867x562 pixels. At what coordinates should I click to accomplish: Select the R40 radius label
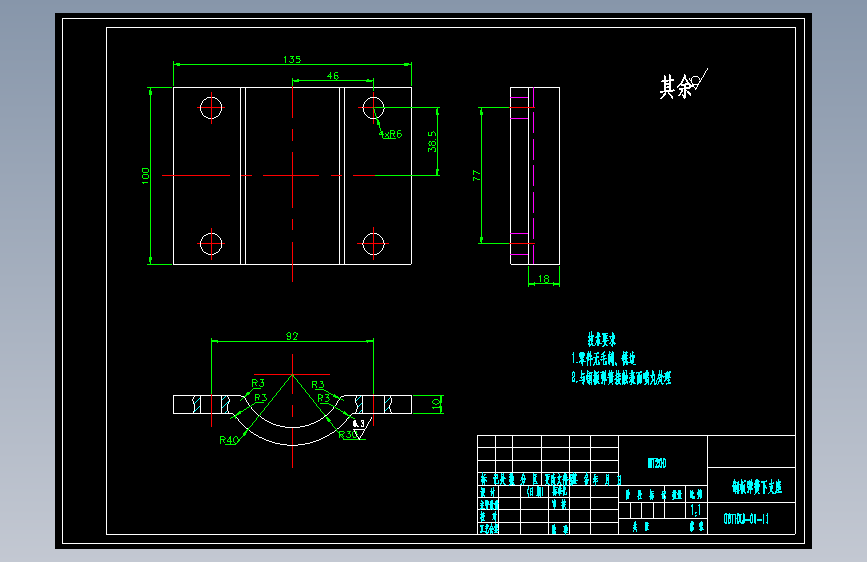pos(228,440)
